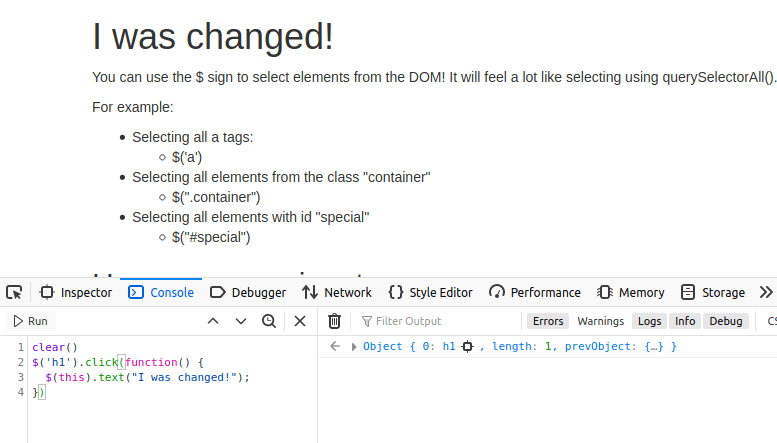Expand the Object result disclosure triangle
Screen dimensions: 777x443
(354, 346)
